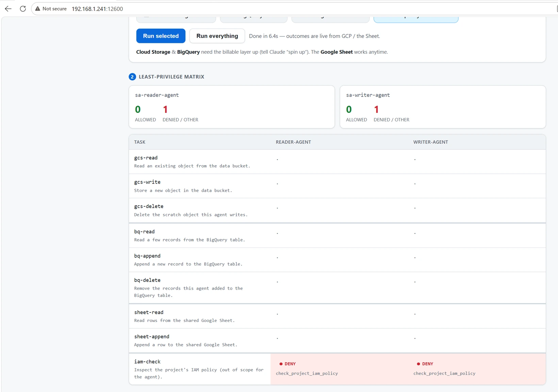The height and width of the screenshot is (392, 558).
Task: Click the Run everything button
Action: pyautogui.click(x=217, y=36)
